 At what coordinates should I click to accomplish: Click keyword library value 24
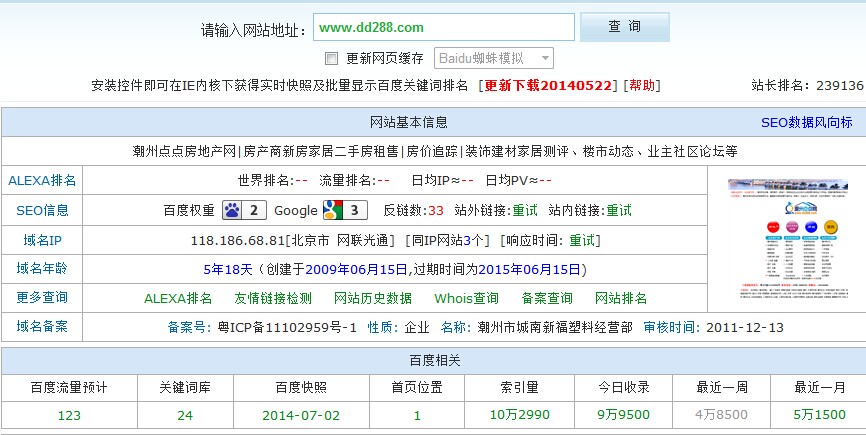(x=185, y=415)
